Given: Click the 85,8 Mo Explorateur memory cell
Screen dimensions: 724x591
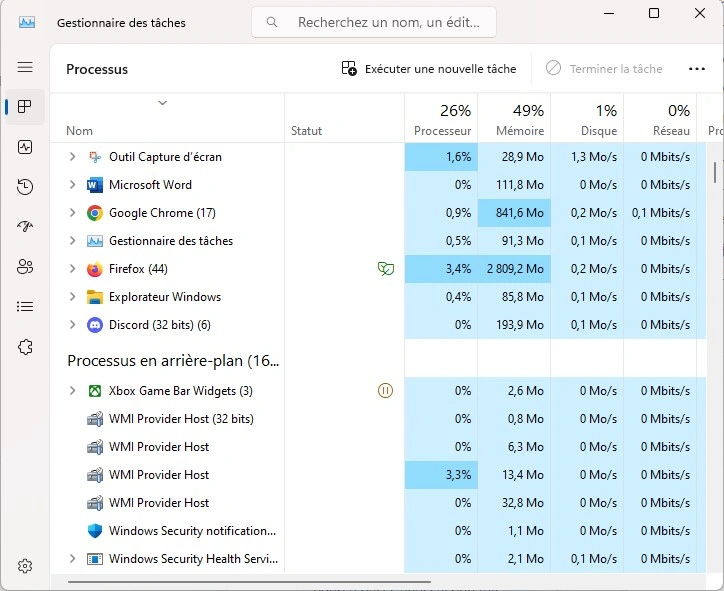Looking at the screenshot, I should point(514,297).
